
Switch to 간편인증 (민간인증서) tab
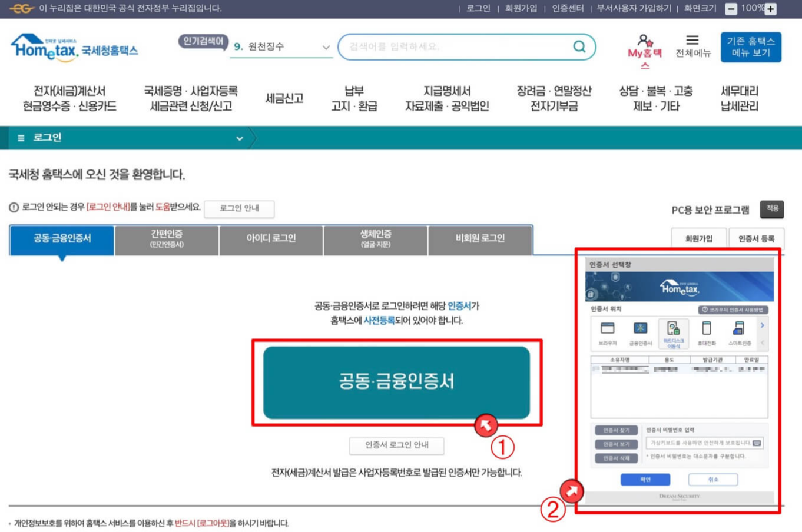coord(167,239)
